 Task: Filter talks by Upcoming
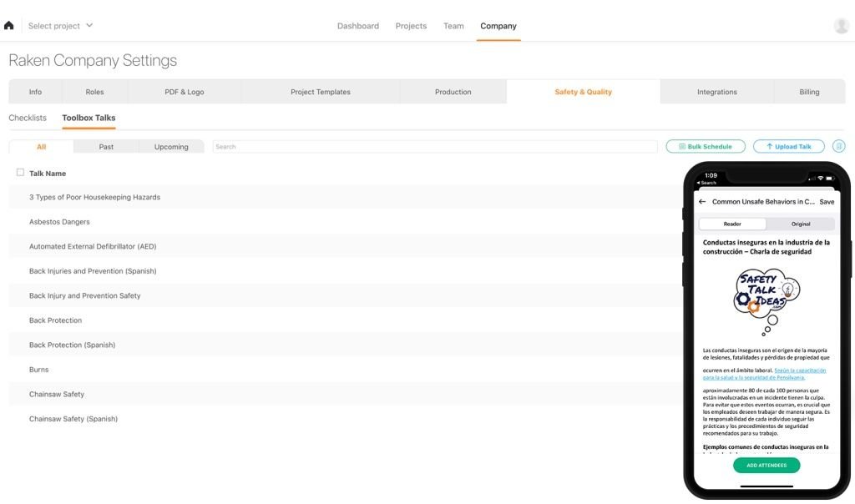(171, 147)
